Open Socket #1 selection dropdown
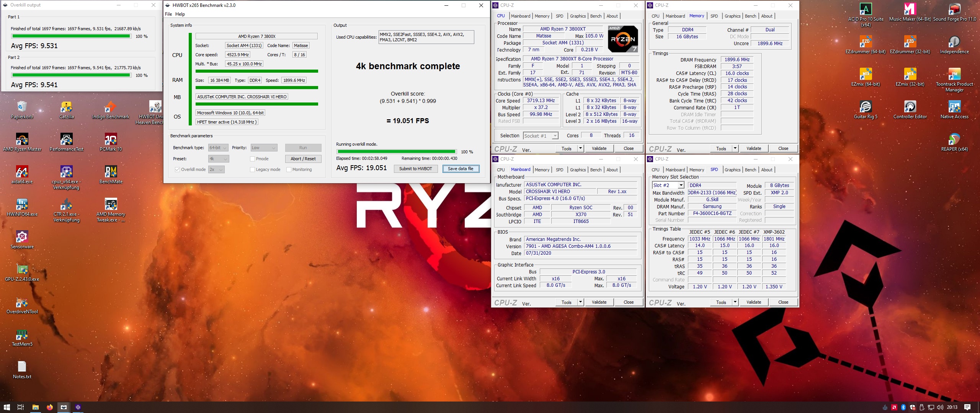 [541, 136]
